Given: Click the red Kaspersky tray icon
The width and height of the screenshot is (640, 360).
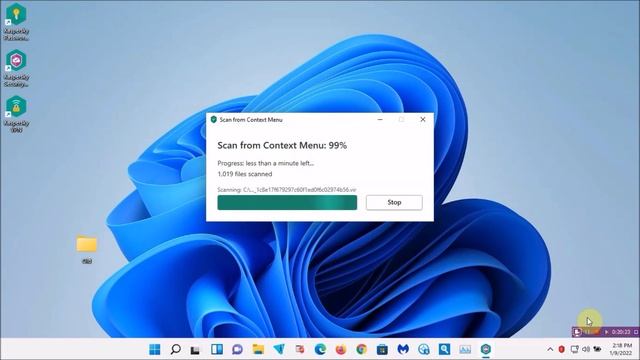Looking at the screenshot, I should pos(562,349).
